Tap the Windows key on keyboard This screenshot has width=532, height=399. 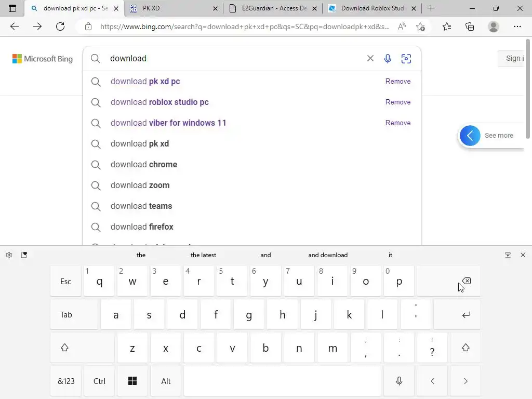132,381
